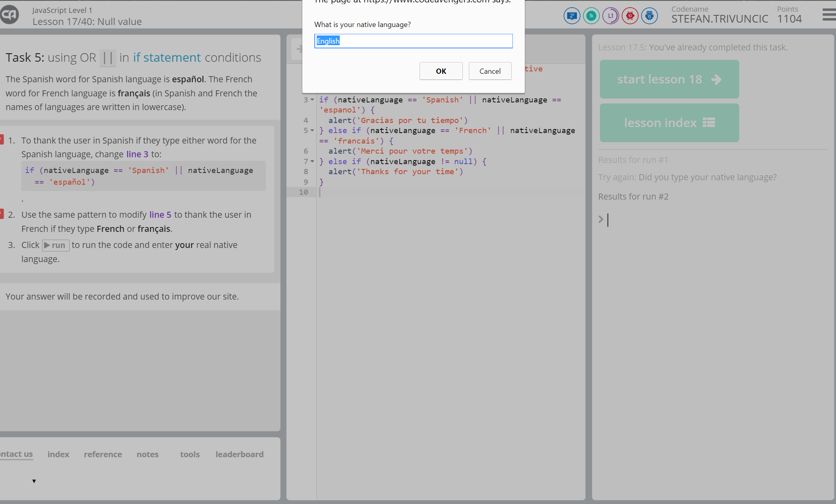Screen dimensions: 836x504
Task: Click the native language text field
Action: point(413,41)
